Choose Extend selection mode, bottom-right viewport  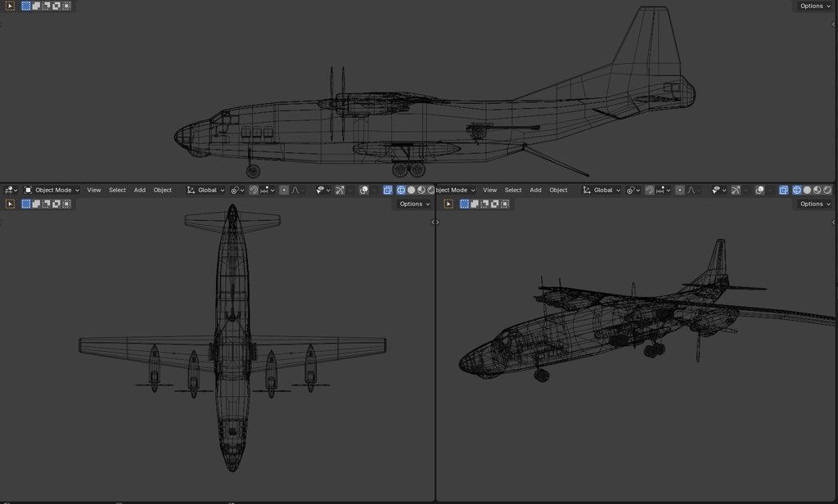click(x=475, y=204)
